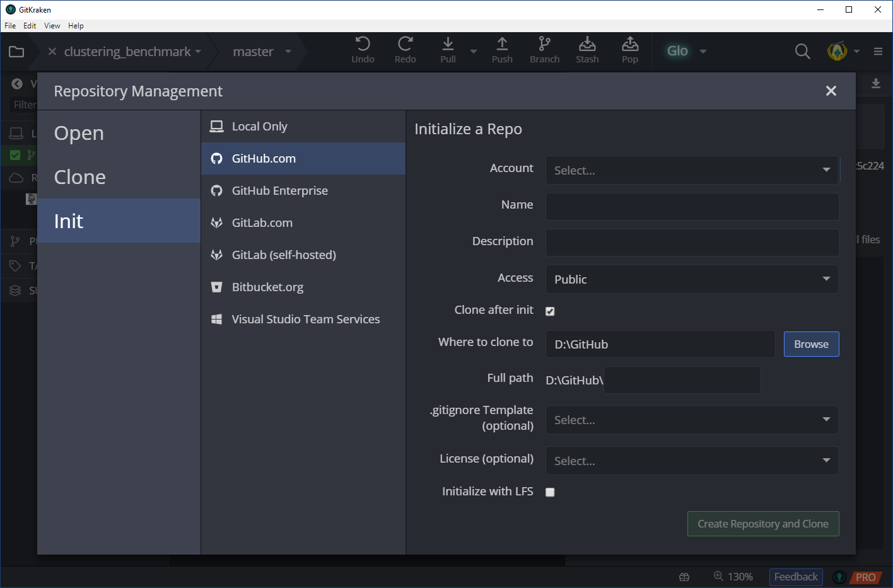Open the clustering_benchmark repository dropdown
The height and width of the screenshot is (588, 893).
132,52
